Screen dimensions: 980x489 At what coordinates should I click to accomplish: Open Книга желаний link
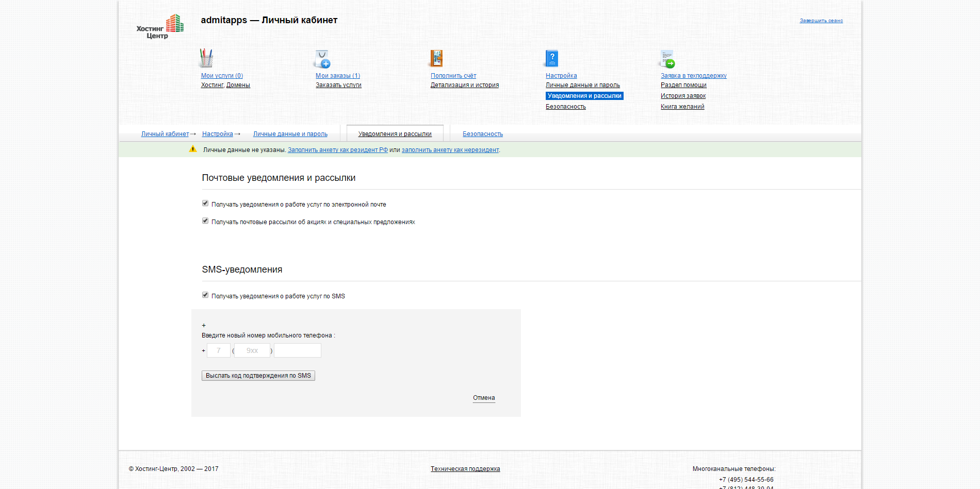pyautogui.click(x=682, y=107)
